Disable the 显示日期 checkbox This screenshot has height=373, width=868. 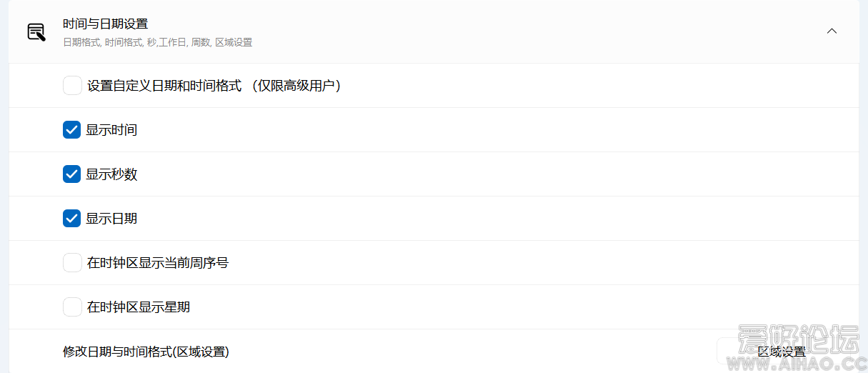coord(72,219)
